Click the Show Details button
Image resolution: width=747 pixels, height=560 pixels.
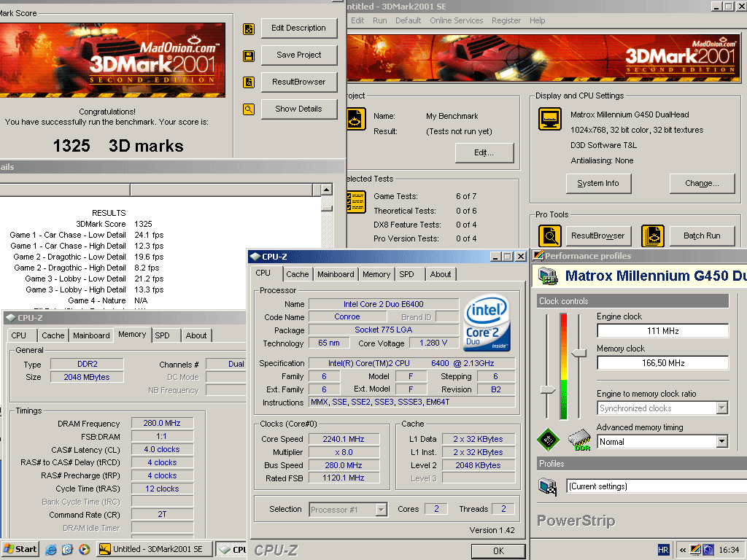click(298, 109)
